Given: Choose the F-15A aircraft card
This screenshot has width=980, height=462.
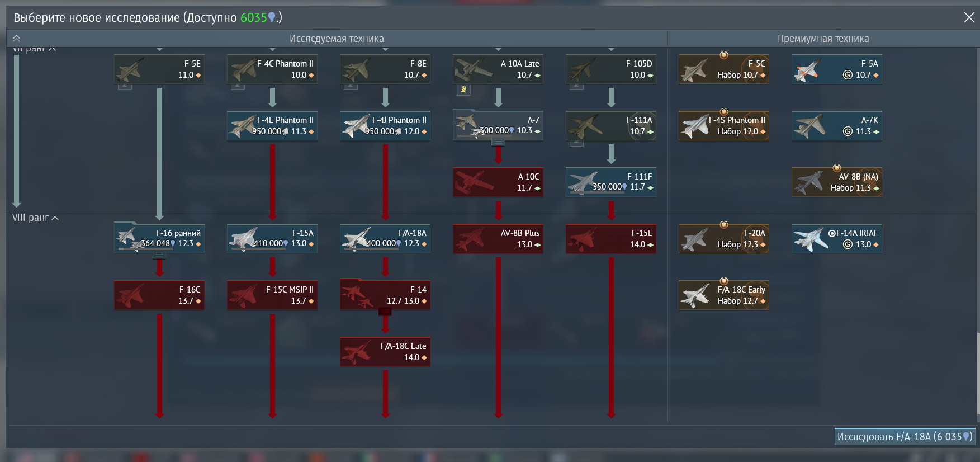Looking at the screenshot, I should coord(272,239).
